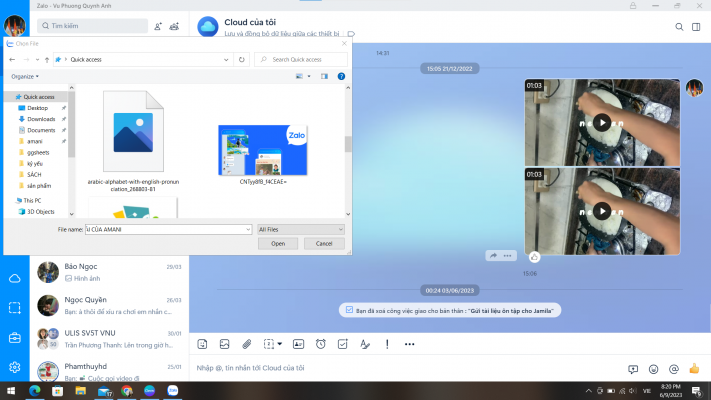The image size is (711, 400).
Task: Click the Open button in the file dialog
Action: (x=278, y=244)
